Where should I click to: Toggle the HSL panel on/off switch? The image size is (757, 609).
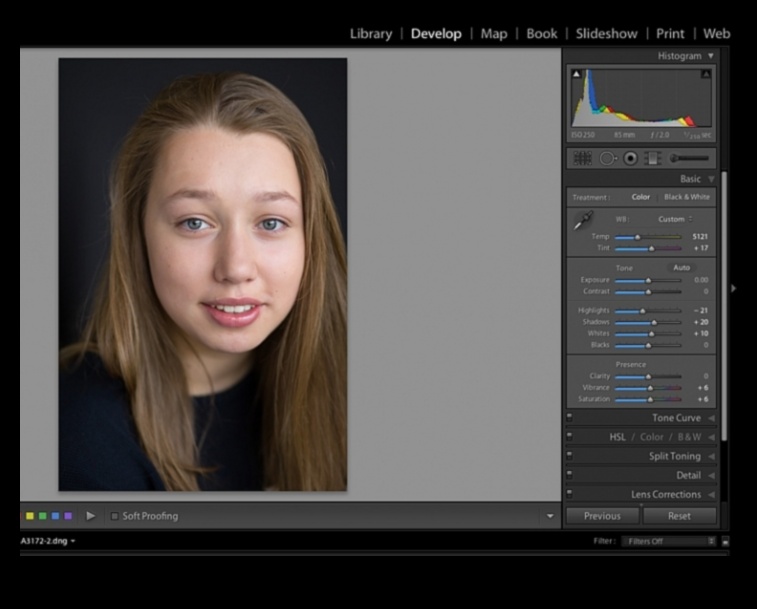click(x=570, y=437)
